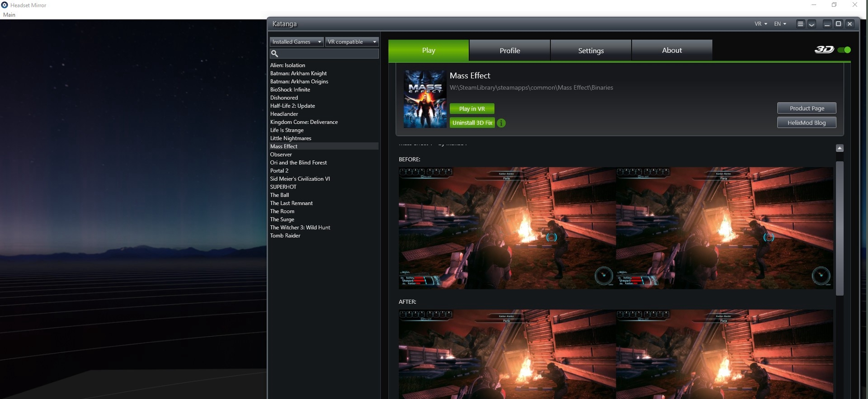
Task: Click the scrollbar up arrow
Action: tap(840, 148)
